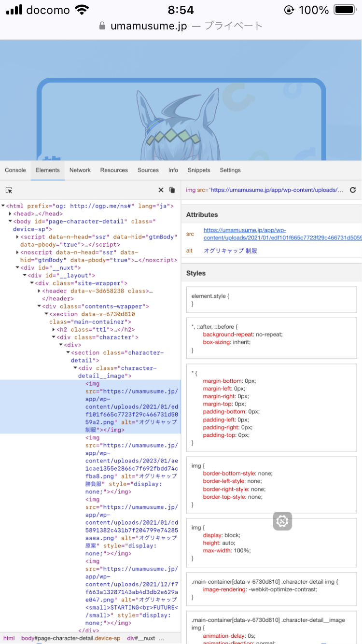Activate the select element inspector icon

point(9,190)
